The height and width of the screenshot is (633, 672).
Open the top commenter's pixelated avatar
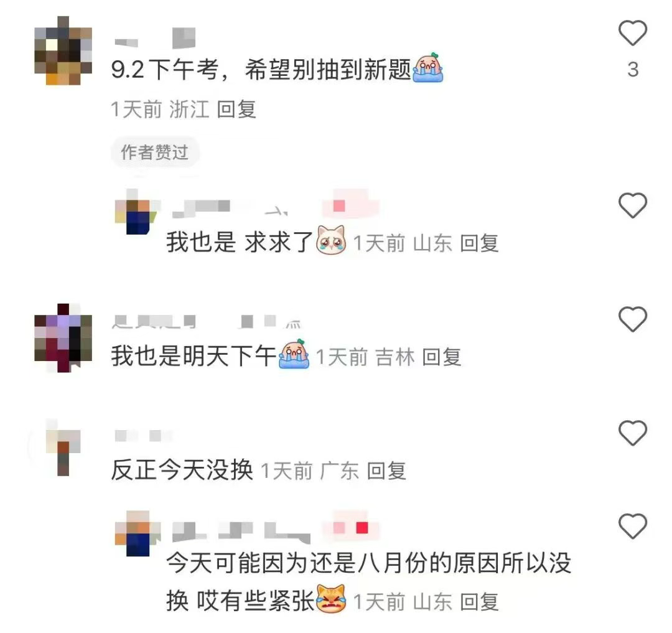coord(63,50)
